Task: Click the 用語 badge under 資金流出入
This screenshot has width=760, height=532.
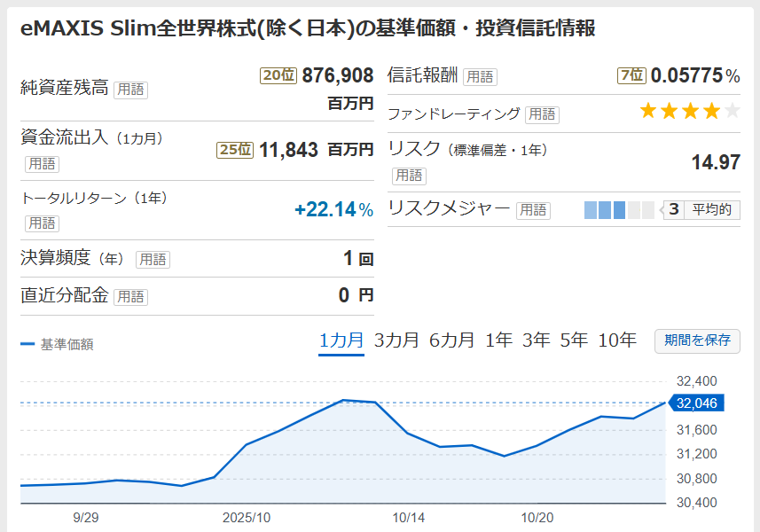Action: [x=42, y=164]
